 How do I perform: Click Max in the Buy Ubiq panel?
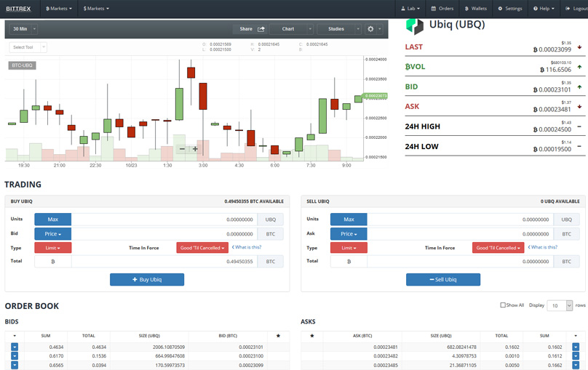(x=53, y=220)
